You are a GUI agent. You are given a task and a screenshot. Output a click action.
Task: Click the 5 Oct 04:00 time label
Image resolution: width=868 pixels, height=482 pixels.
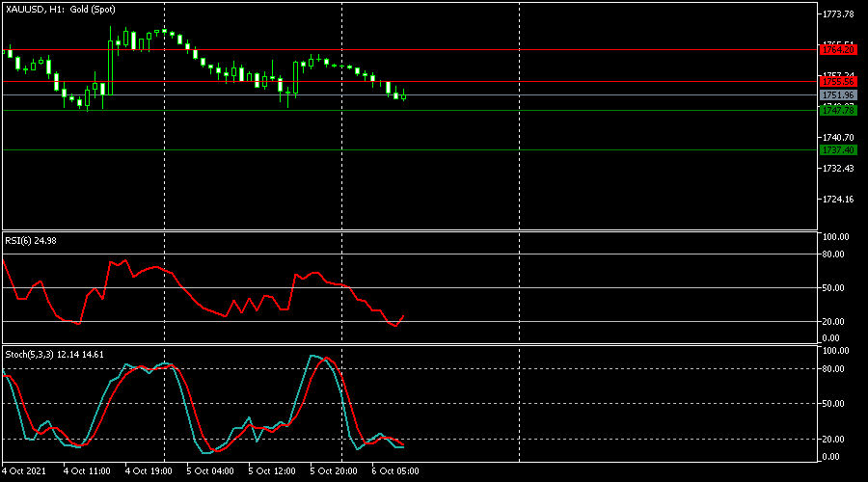tap(210, 471)
